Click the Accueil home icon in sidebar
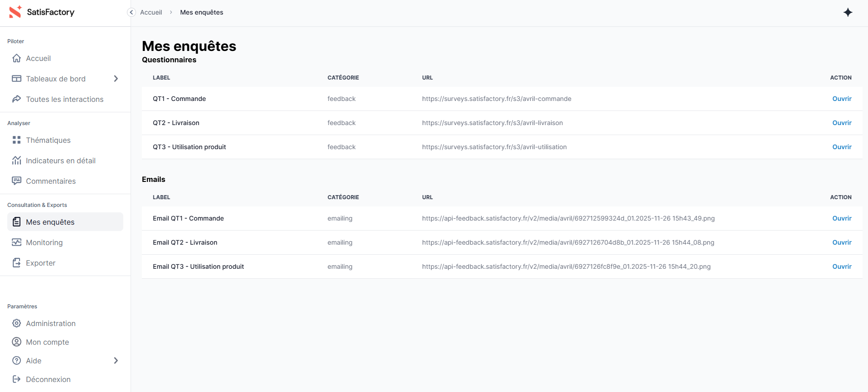This screenshot has height=392, width=868. tap(17, 58)
